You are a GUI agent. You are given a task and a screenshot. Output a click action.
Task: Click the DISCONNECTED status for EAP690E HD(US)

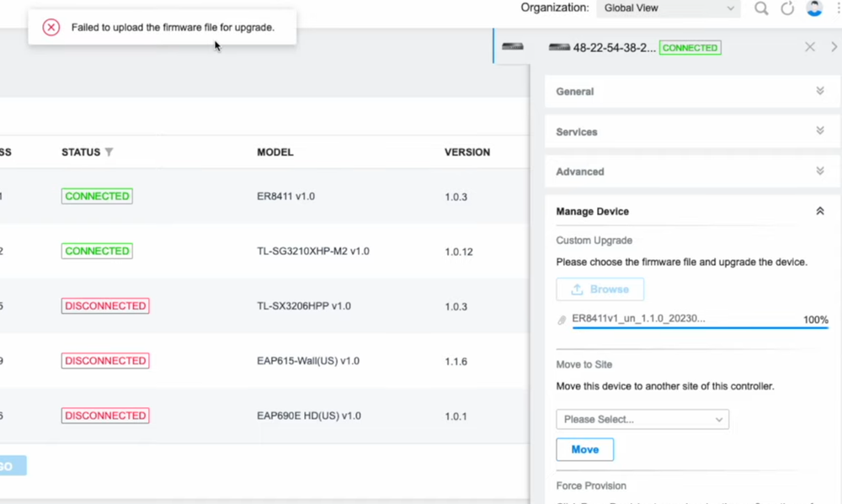[105, 416]
